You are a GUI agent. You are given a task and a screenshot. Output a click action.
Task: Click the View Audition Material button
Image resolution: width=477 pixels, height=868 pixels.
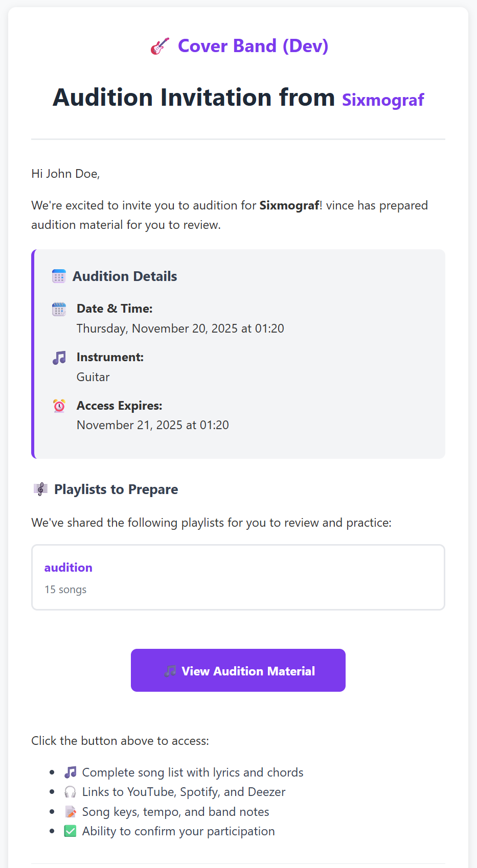coord(238,670)
